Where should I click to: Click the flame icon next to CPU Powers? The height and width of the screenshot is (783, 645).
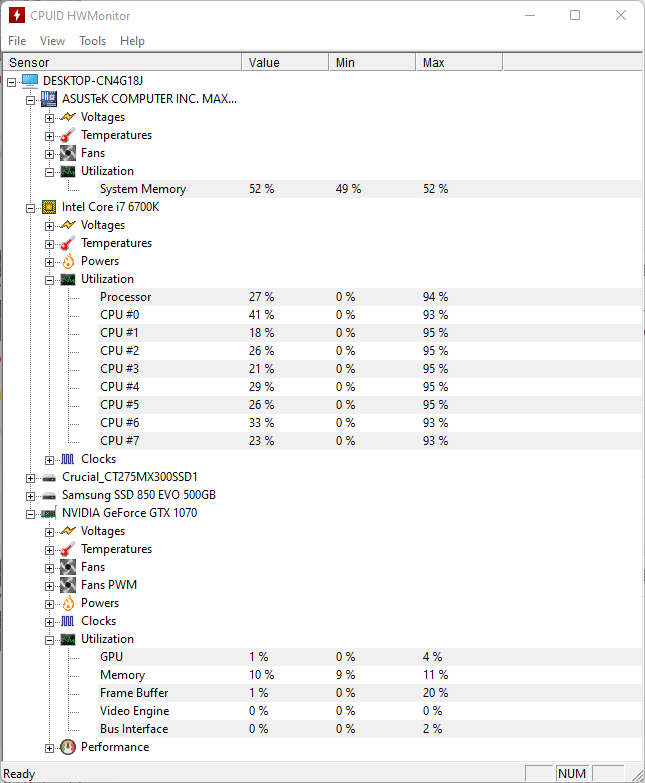(68, 261)
